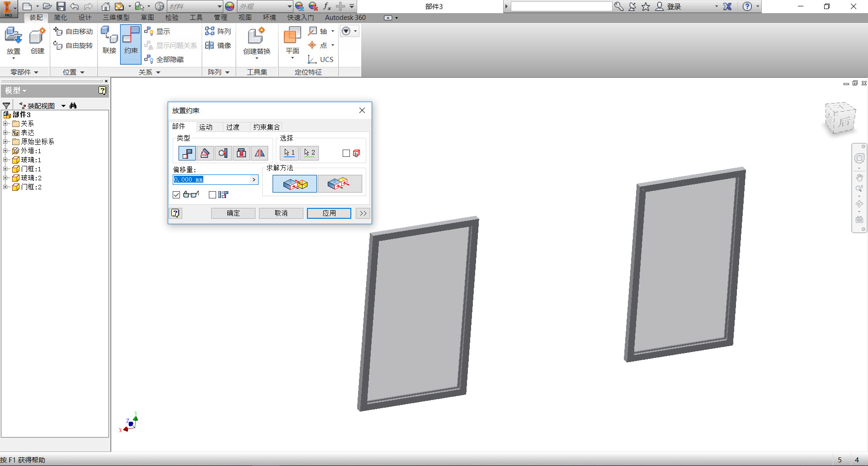868x466 pixels.
Task: Toggle the predict offset and orientation checkbox
Action: [212, 195]
